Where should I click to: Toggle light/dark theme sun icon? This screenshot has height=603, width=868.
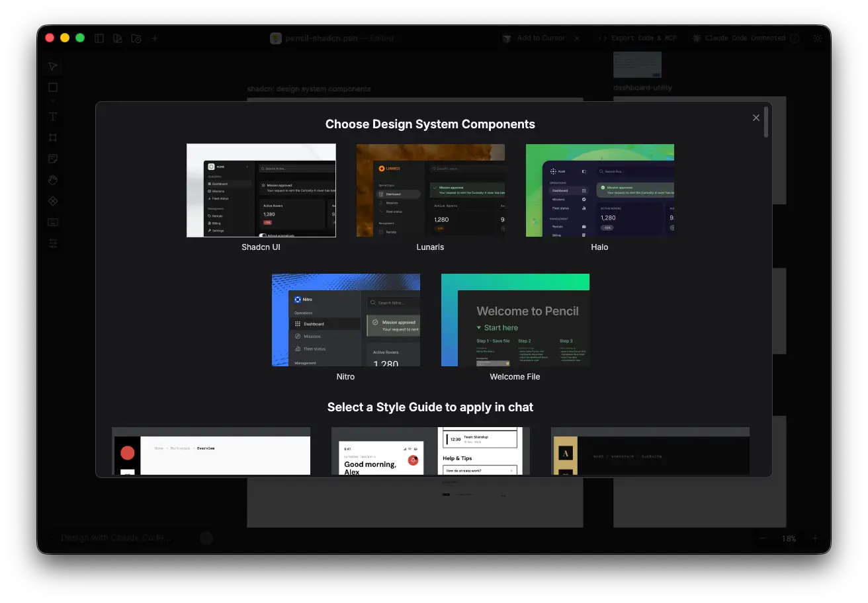(818, 38)
